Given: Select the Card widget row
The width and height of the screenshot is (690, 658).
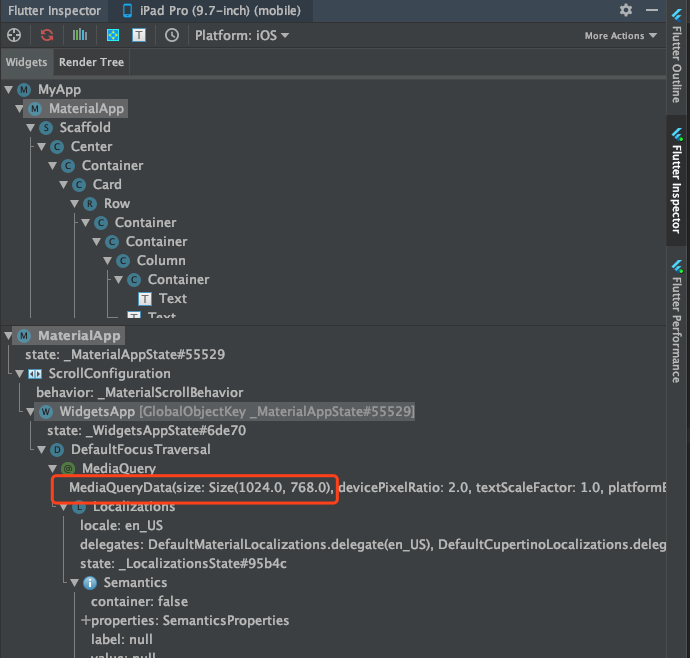Looking at the screenshot, I should click(x=107, y=184).
